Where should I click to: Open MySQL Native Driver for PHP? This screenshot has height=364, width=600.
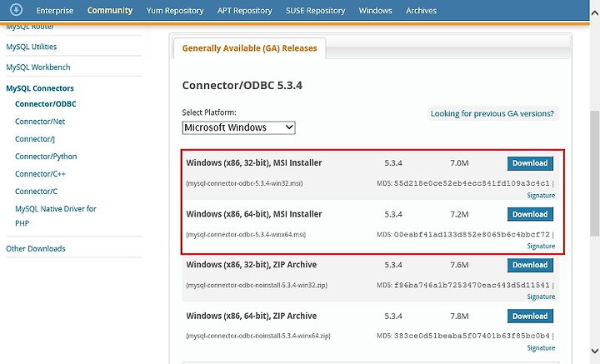[56, 216]
